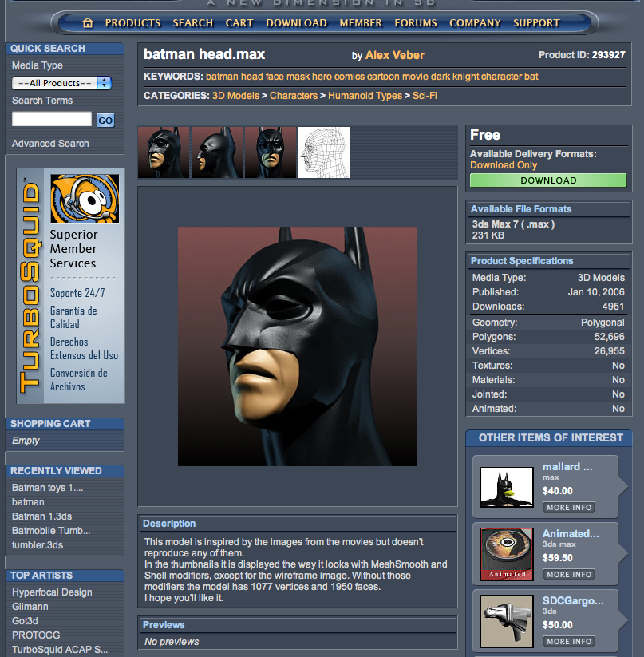The height and width of the screenshot is (657, 644).
Task: Click the 3ds Max 7 ( .max ) format text
Action: tap(513, 224)
